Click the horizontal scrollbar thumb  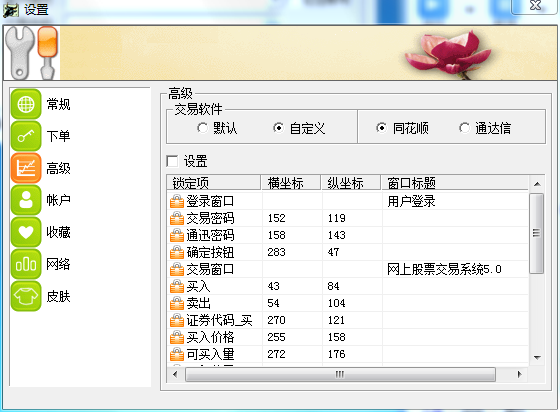pyautogui.click(x=340, y=374)
